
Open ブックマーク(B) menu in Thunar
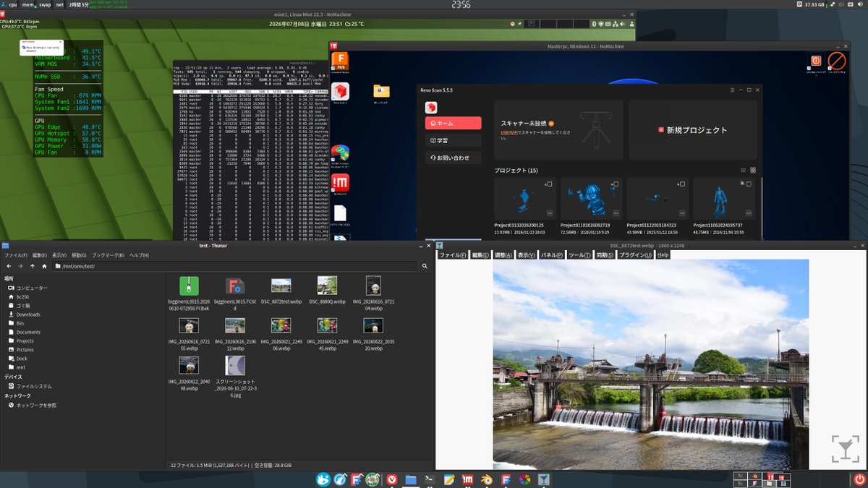pyautogui.click(x=108, y=255)
